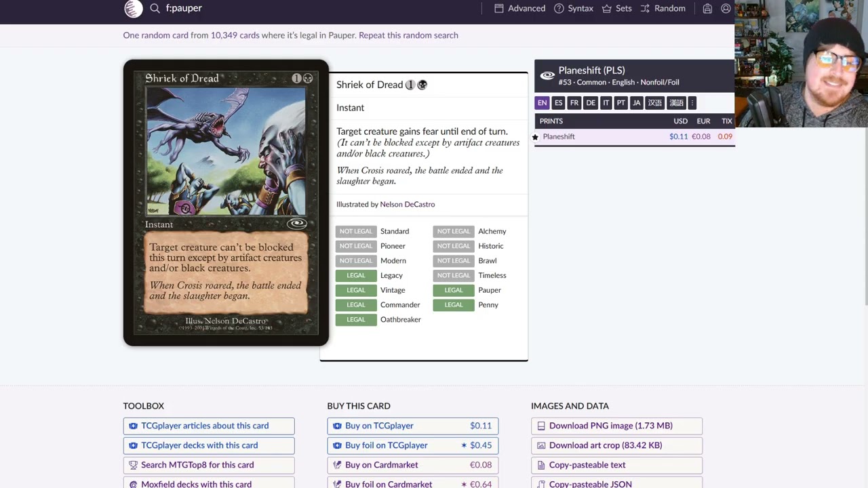Click Repeat this random search link
868x488 pixels.
408,35
